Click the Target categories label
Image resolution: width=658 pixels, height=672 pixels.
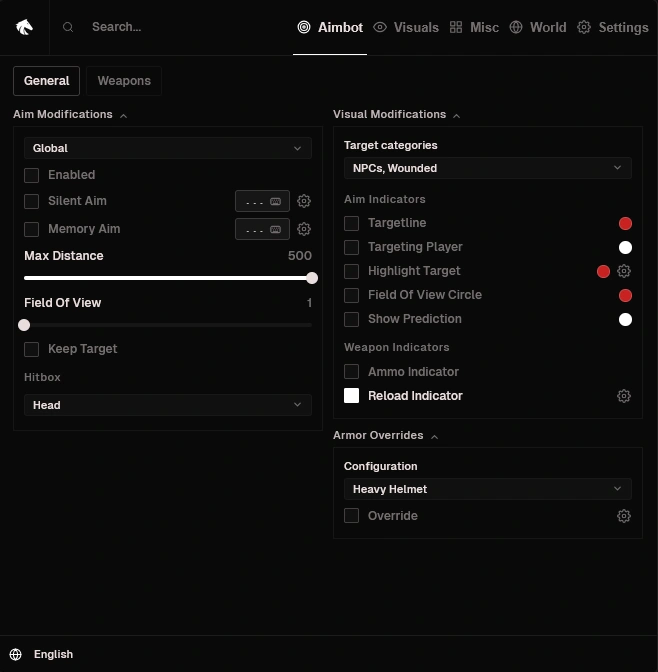[391, 145]
